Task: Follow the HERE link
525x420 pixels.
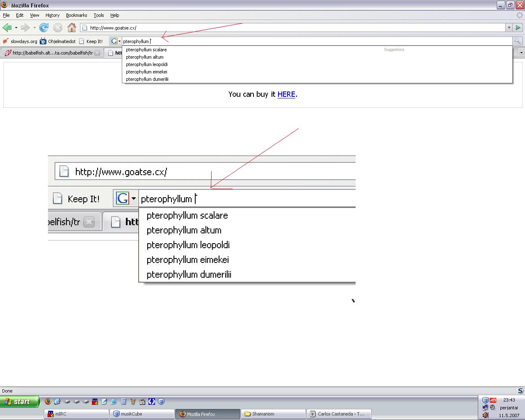Action: tap(286, 94)
